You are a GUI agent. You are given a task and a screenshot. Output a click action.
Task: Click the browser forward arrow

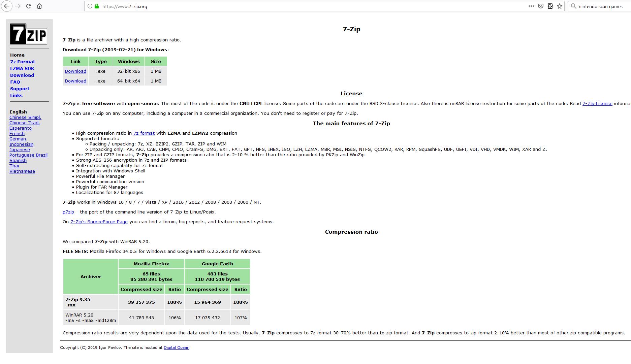coord(18,6)
